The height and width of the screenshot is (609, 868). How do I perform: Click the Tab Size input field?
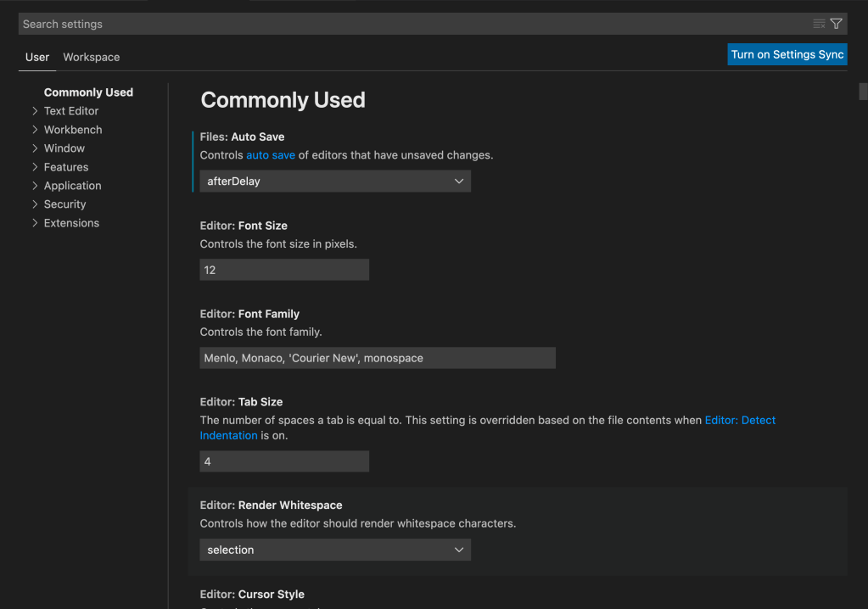[284, 461]
